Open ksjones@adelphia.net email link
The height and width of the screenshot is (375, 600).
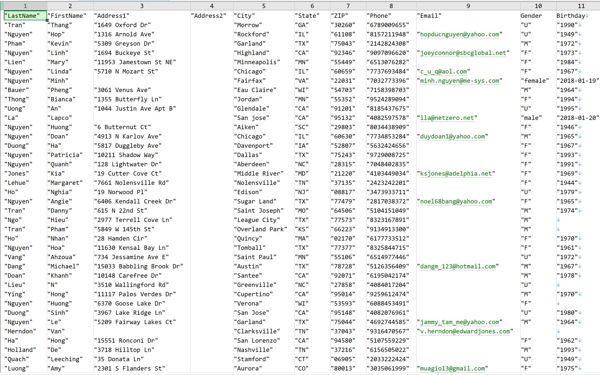click(x=456, y=173)
